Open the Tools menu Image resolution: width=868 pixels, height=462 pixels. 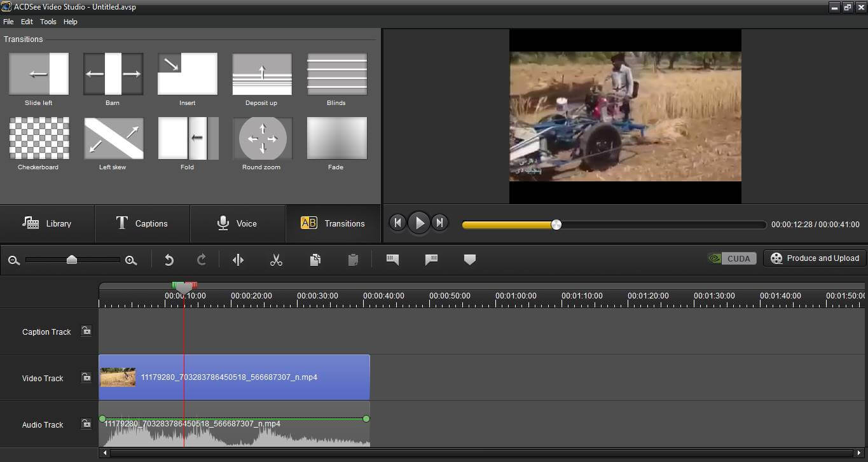48,22
